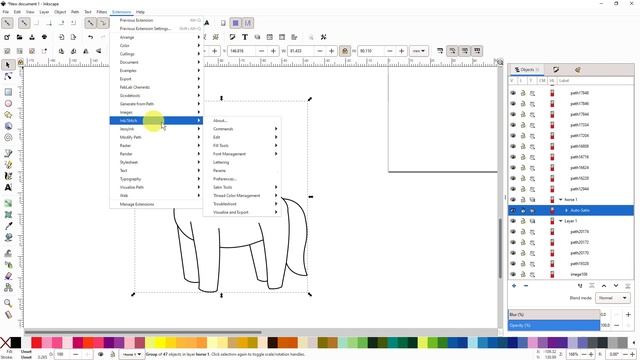This screenshot has height=360, width=640.
Task: Click the black swatch in the palette
Action: coord(16,342)
